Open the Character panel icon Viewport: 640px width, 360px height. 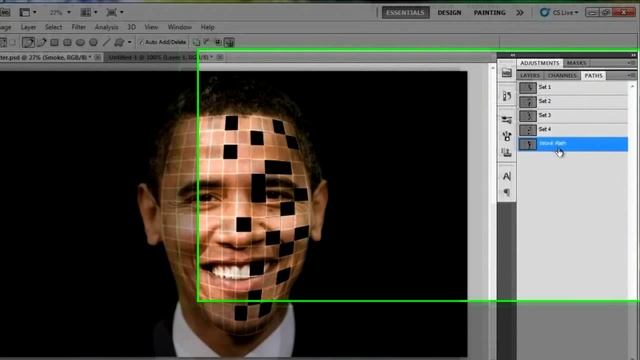coord(507,176)
